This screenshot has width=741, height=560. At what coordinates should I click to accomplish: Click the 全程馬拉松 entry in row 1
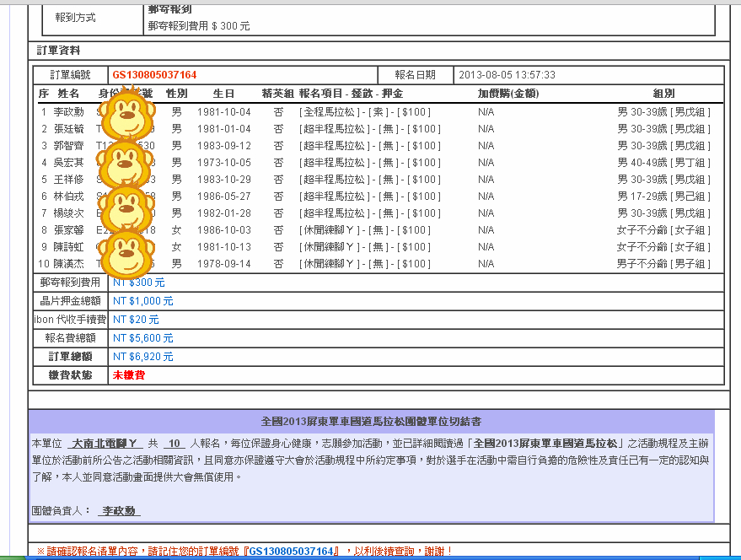(x=336, y=112)
